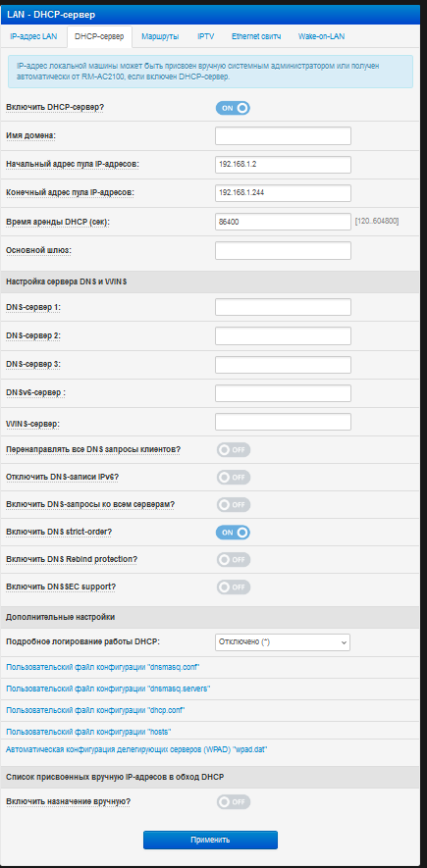Open the wpad.dat WPAD configuration link
The height and width of the screenshot is (868, 427).
136,749
